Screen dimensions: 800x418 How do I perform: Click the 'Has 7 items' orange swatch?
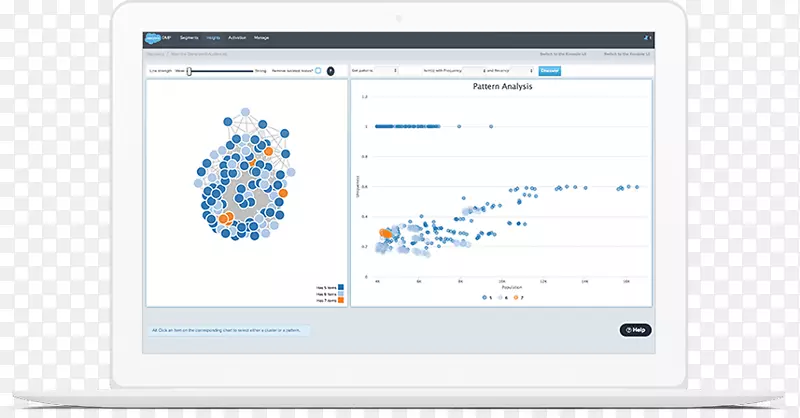pos(340,300)
